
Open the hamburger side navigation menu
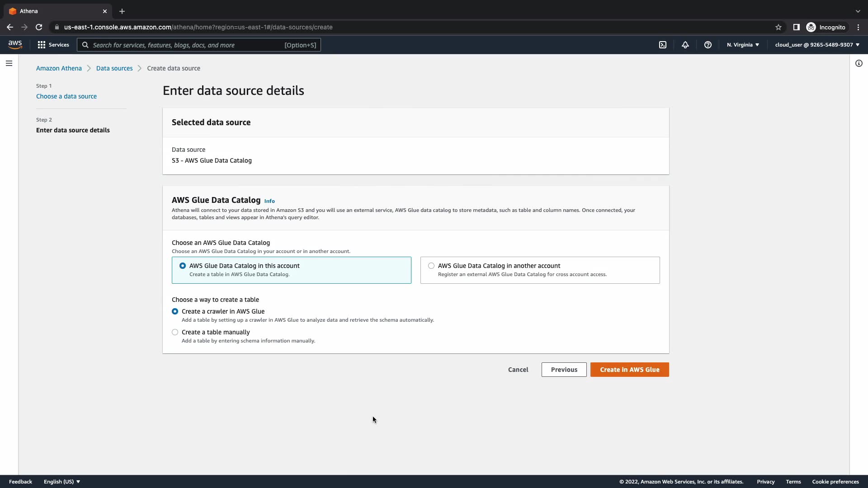(x=9, y=63)
